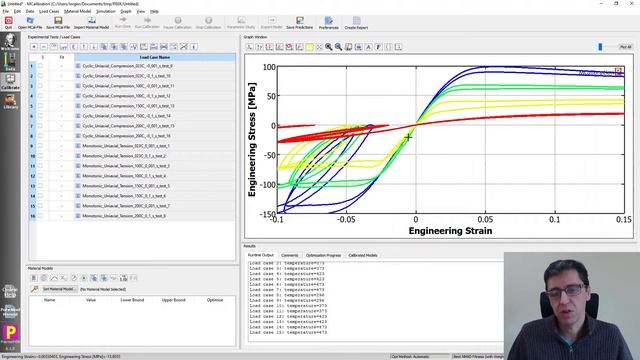Viewport: 640px width, 360px height.
Task: Click the zoom in magnifier in Graph Window
Action: pyautogui.click(x=329, y=47)
